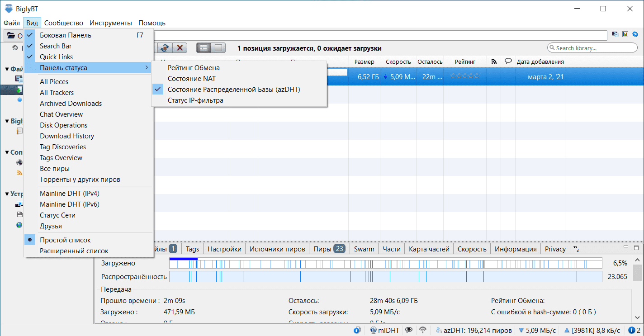
Task: Collapse the Content sidebar section triangle
Action: 7,152
